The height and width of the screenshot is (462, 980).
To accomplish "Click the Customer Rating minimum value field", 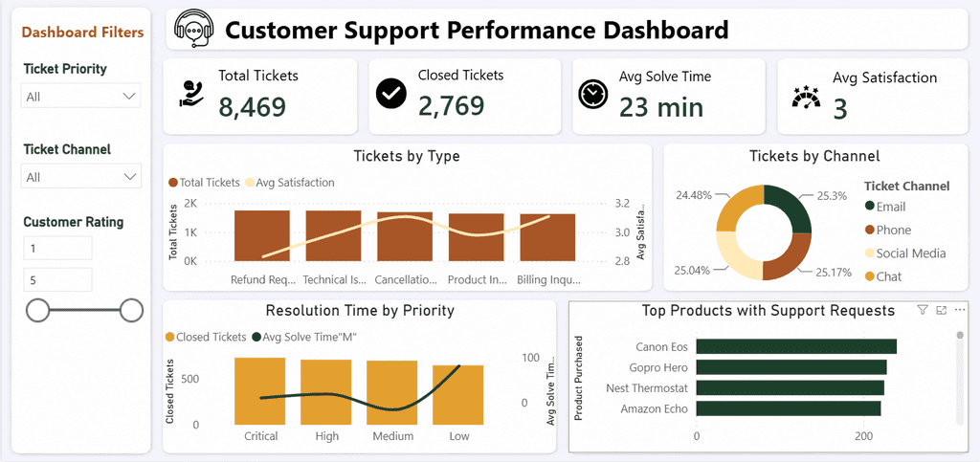I will click(x=57, y=249).
